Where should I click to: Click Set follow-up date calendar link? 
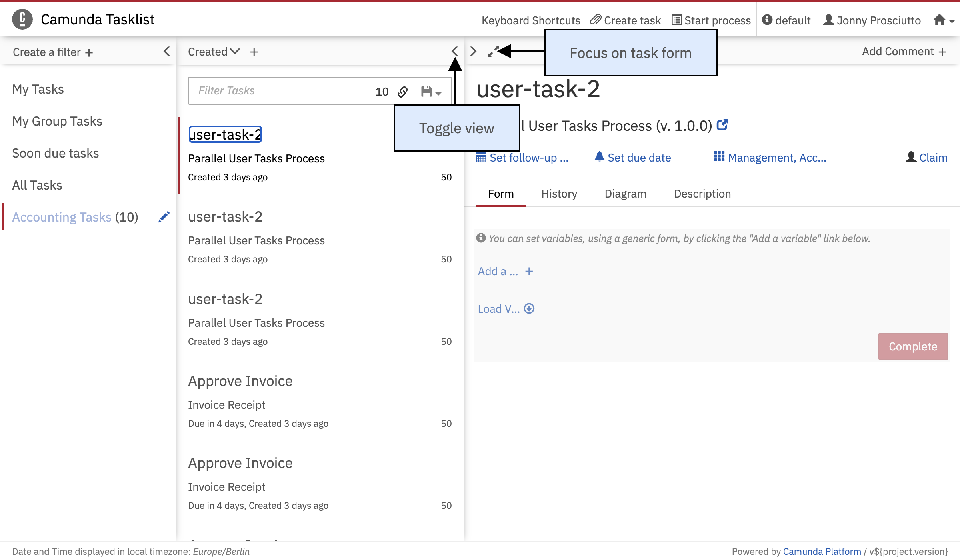click(x=522, y=158)
